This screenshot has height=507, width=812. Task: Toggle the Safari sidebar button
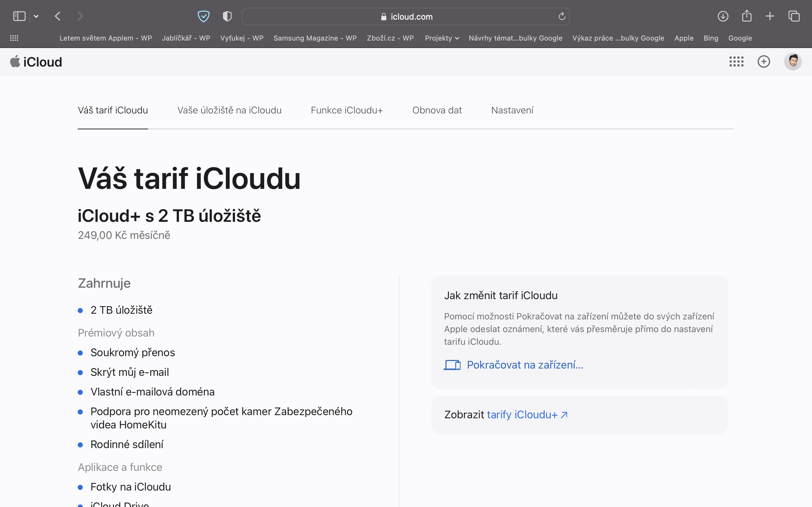[19, 16]
